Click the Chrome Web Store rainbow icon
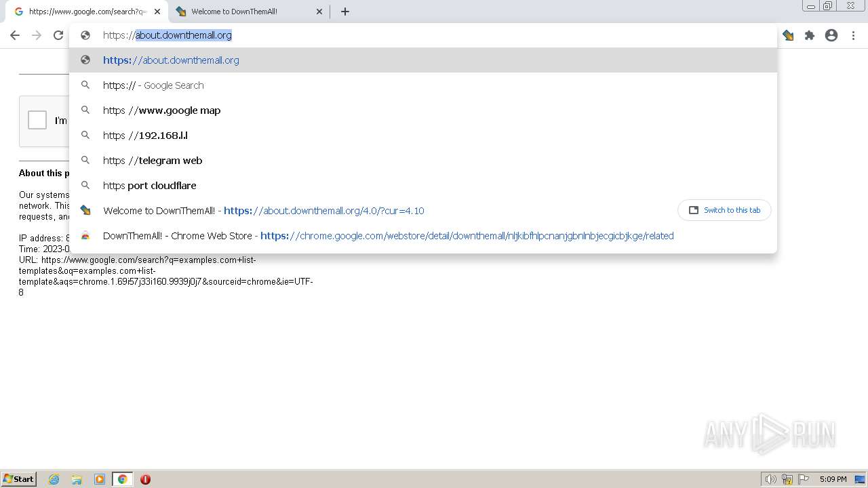 [85, 235]
